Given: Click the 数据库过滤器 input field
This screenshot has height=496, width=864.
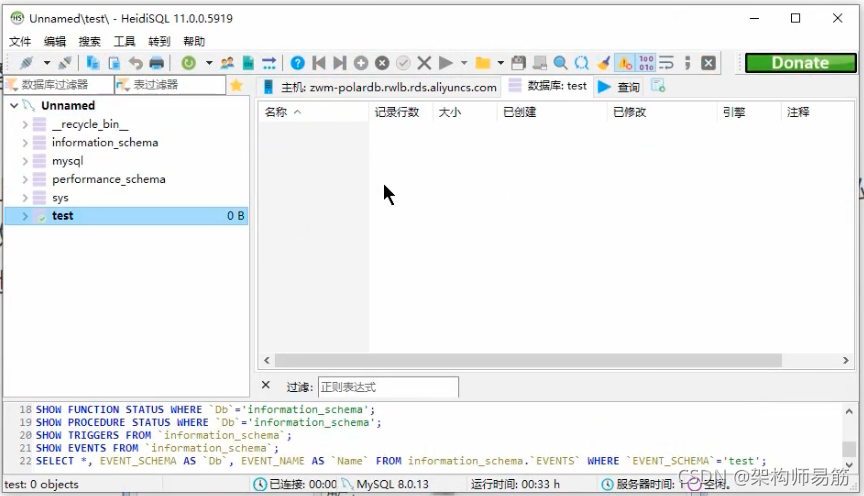Looking at the screenshot, I should 58,85.
